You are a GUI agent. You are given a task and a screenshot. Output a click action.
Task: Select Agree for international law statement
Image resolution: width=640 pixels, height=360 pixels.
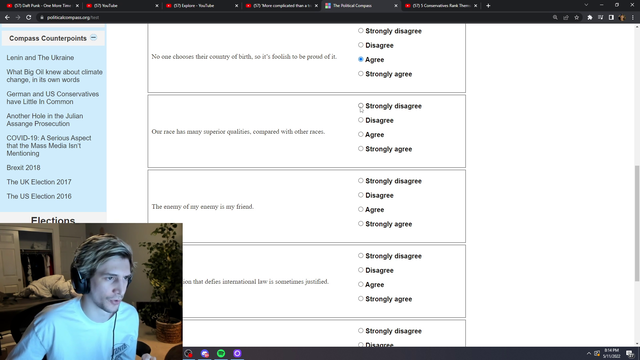360,284
